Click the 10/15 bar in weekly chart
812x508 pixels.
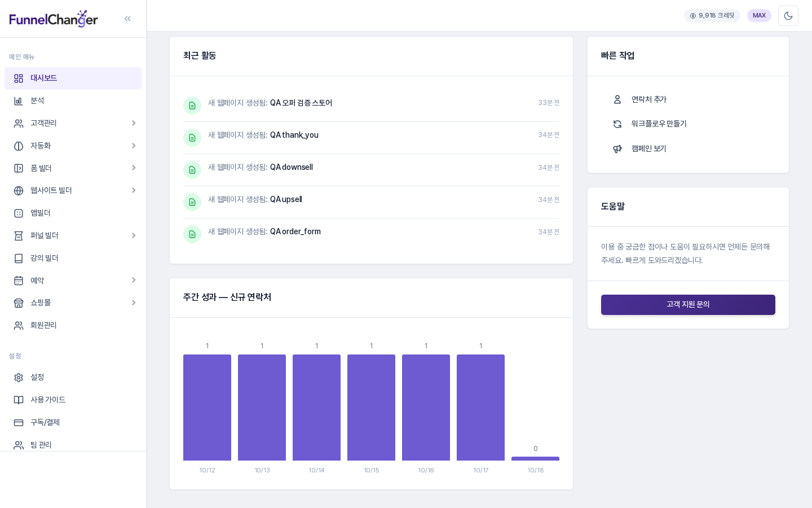click(x=371, y=408)
